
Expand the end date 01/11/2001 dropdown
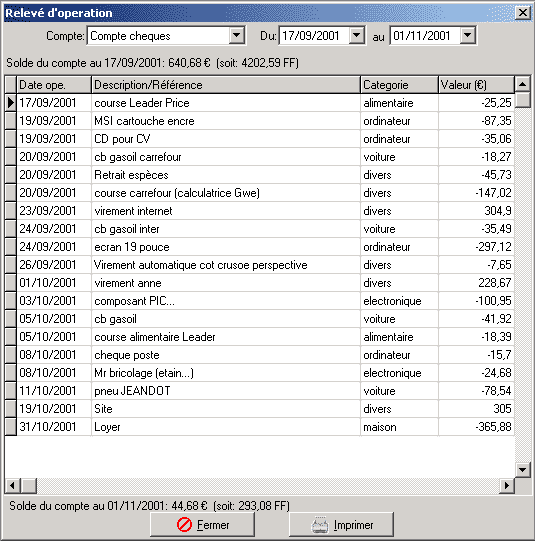pyautogui.click(x=468, y=36)
